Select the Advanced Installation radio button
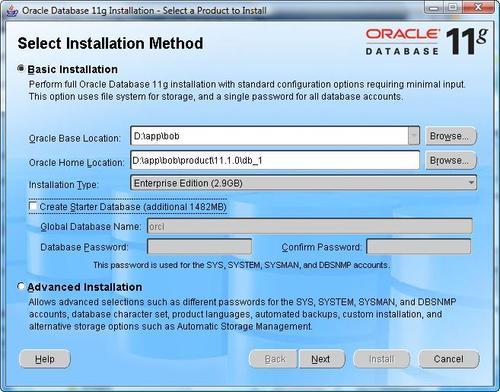500x392 pixels. coord(21,286)
